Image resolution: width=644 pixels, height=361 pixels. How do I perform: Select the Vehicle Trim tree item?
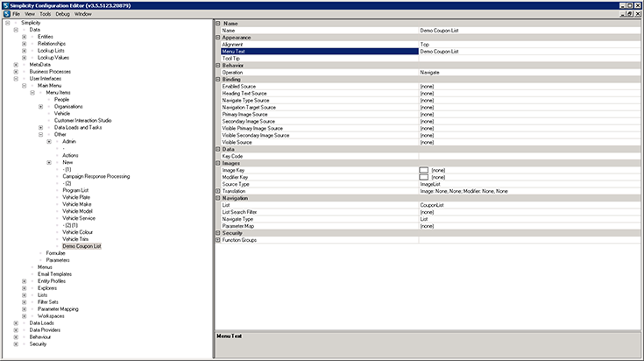click(75, 239)
